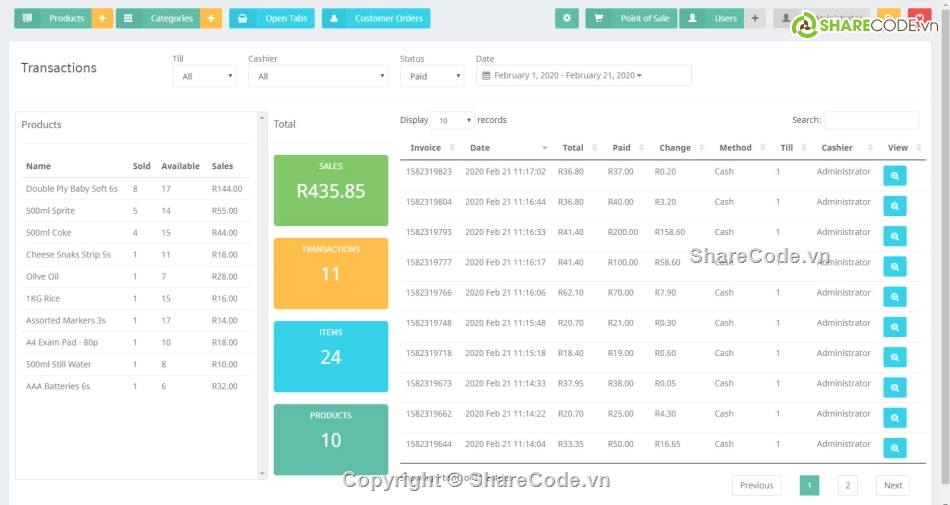This screenshot has width=950, height=505.
Task: Open the view icon for invoice 1582319793
Action: point(895,236)
